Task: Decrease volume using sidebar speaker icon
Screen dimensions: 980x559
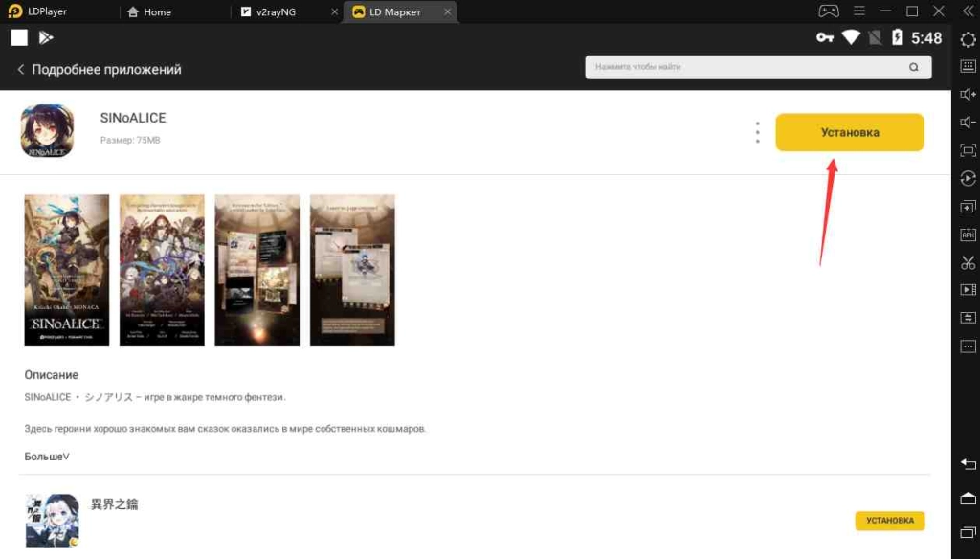Action: click(x=968, y=122)
